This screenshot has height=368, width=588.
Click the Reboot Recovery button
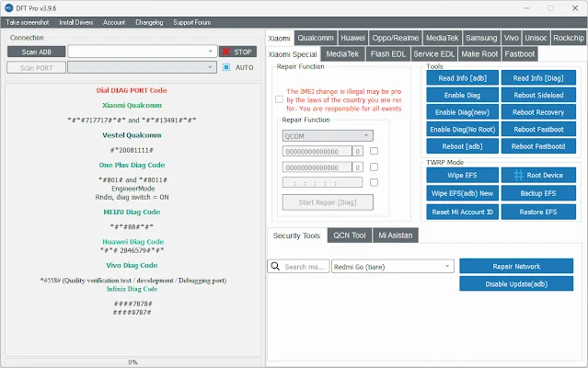coord(538,112)
